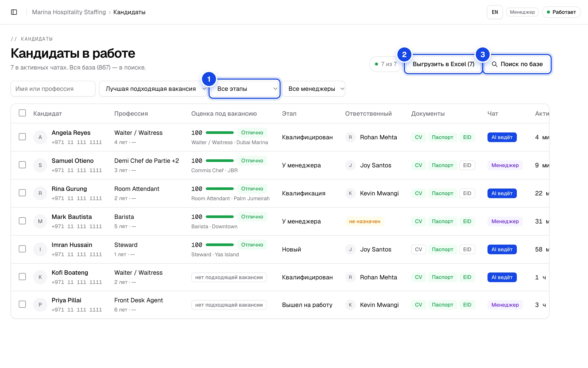Click Marina Hospitality Staffing breadcrumb
This screenshot has height=368, width=588.
pos(69,12)
